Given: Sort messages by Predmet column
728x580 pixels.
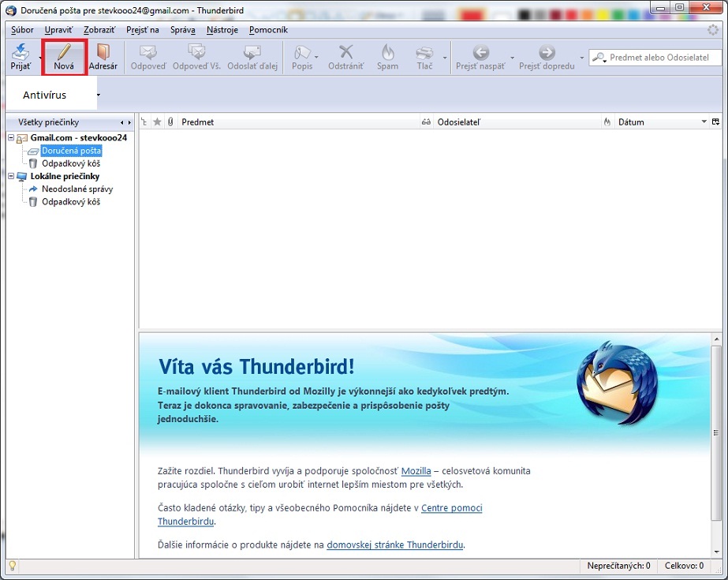Looking at the screenshot, I should click(297, 122).
